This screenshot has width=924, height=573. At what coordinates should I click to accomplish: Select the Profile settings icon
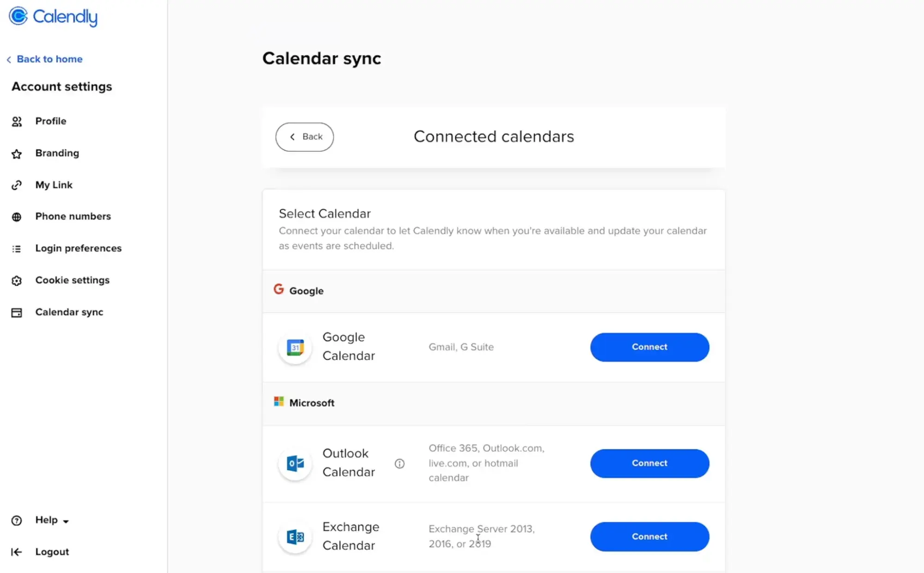(17, 121)
